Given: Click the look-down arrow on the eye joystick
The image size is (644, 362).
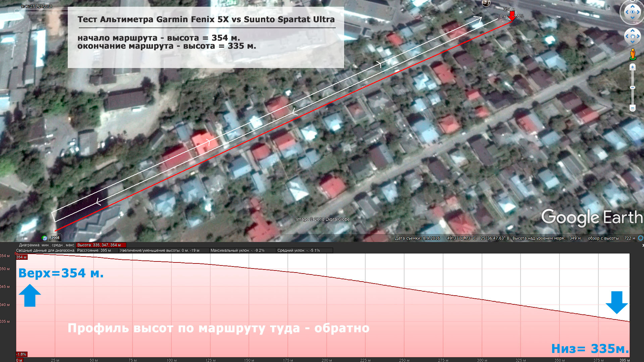Looking at the screenshot, I should [633, 18].
